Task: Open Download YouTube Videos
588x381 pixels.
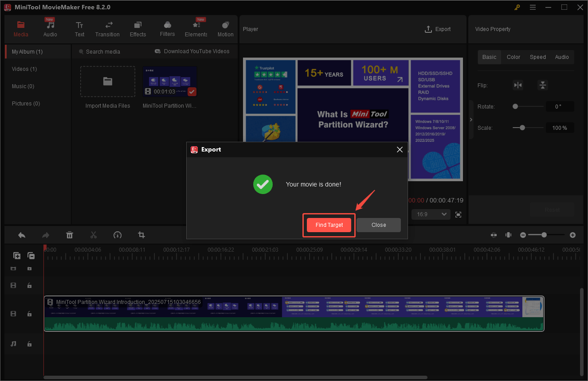Action: 192,51
